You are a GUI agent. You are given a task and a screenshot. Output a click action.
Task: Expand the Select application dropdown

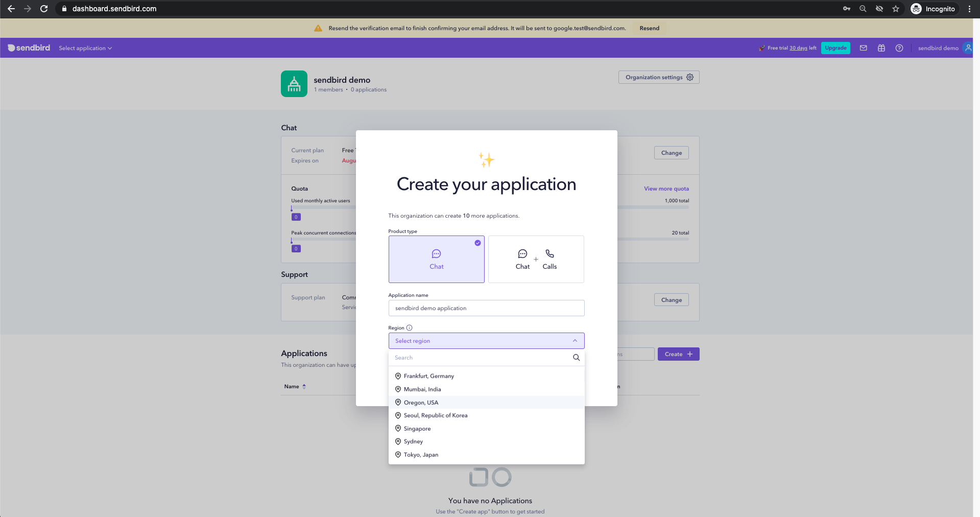(x=85, y=48)
